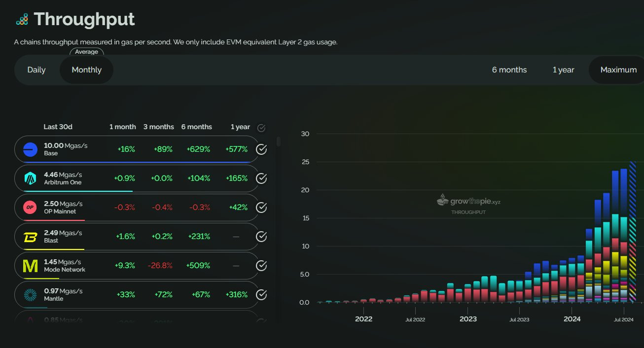Switch to the Daily view
Image resolution: width=644 pixels, height=348 pixels.
pos(36,70)
